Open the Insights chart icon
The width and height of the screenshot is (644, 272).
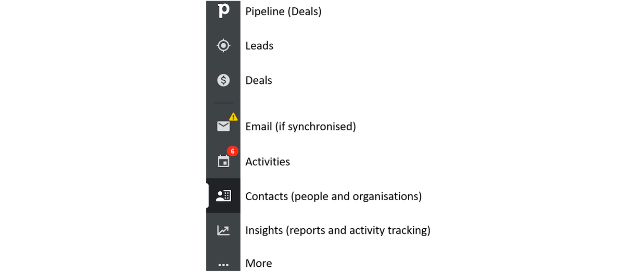tap(223, 230)
